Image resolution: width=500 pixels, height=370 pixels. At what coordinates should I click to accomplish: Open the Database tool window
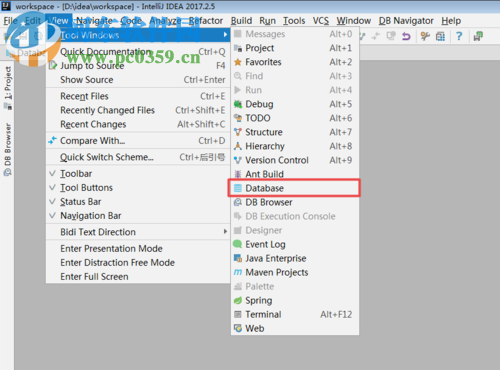click(295, 188)
